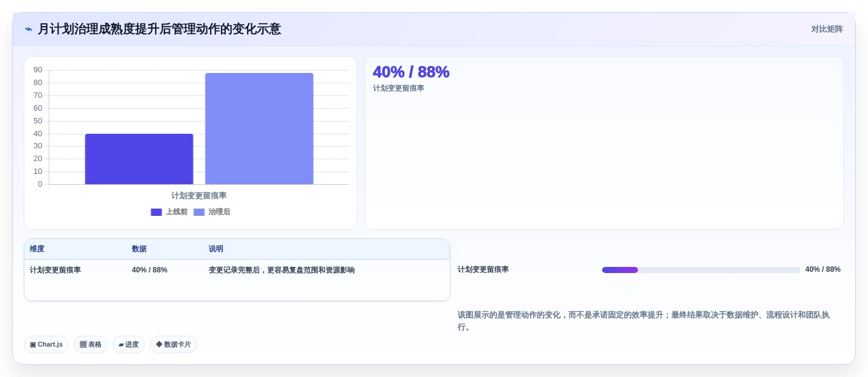The width and height of the screenshot is (868, 377).
Task: Click the y-axis label 90
Action: (38, 70)
